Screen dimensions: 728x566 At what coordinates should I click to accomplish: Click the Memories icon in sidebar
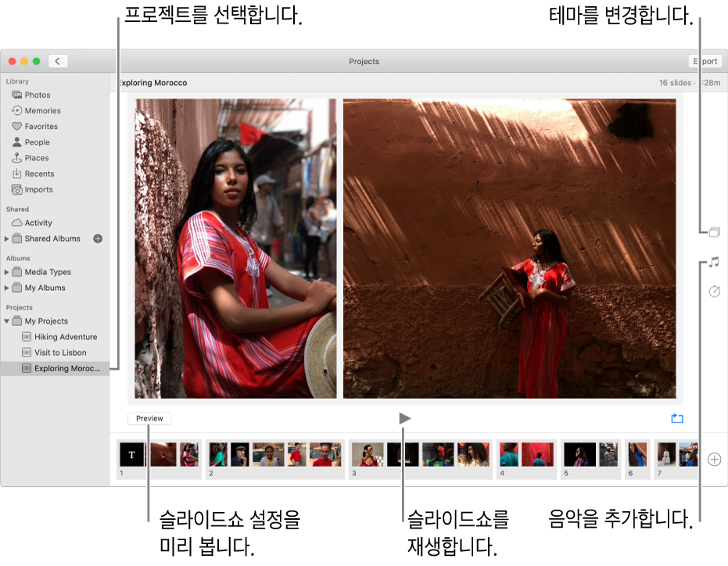click(x=16, y=110)
